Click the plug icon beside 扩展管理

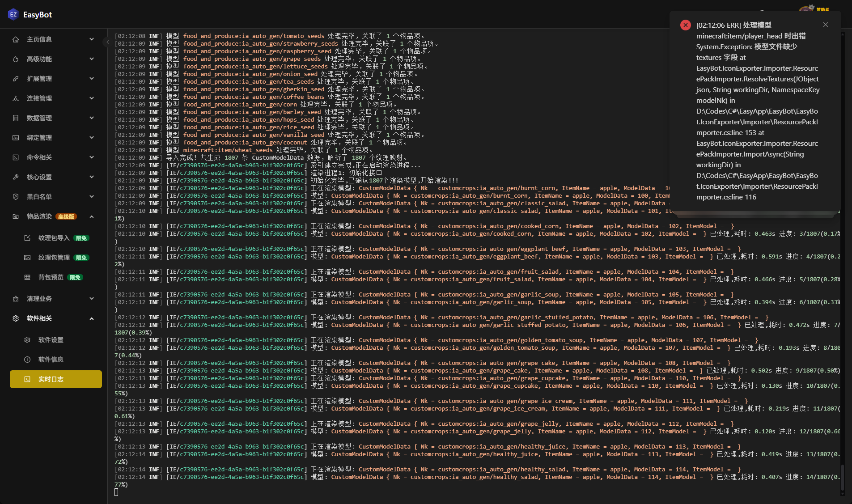point(16,79)
